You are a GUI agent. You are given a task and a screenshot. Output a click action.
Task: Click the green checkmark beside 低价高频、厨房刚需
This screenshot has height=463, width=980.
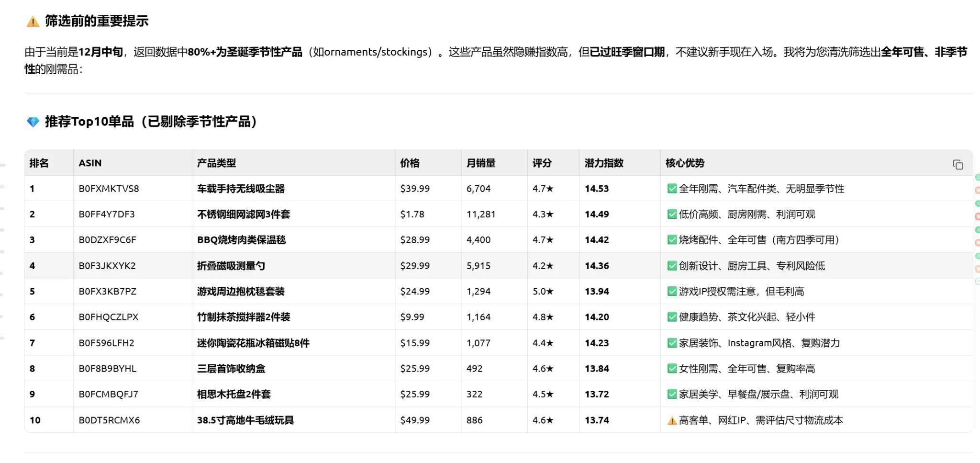672,214
